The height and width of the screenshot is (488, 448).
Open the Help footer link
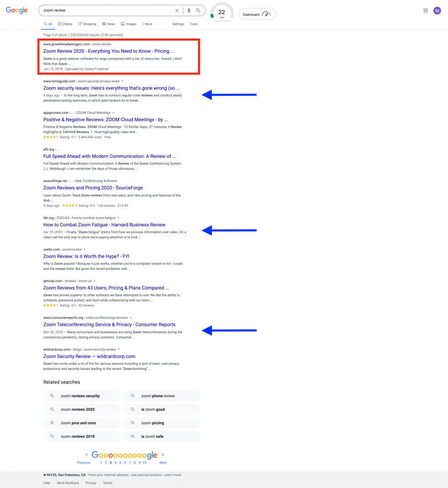pos(47,483)
